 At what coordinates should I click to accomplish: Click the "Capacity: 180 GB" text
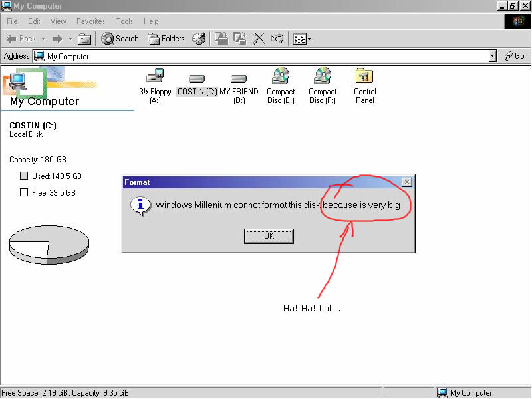[38, 160]
